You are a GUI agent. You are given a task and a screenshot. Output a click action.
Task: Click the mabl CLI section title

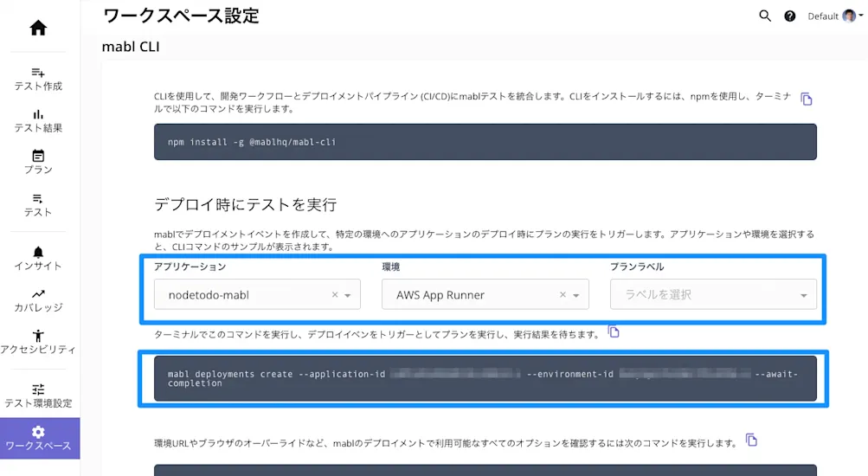[131, 47]
